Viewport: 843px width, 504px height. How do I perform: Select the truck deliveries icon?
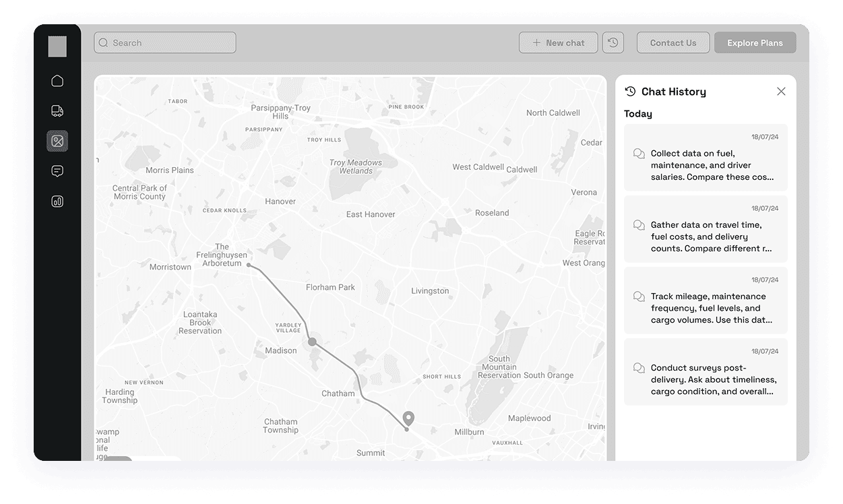tap(57, 111)
